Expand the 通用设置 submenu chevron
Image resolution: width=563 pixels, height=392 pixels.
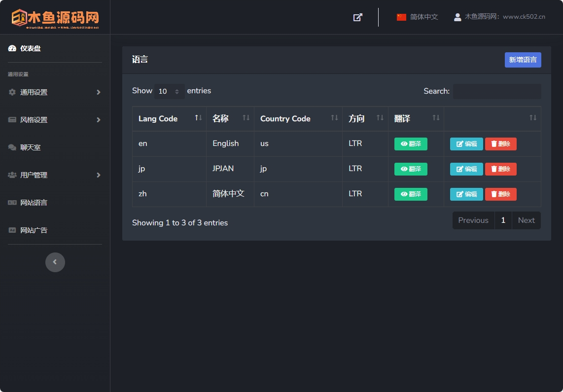click(99, 92)
